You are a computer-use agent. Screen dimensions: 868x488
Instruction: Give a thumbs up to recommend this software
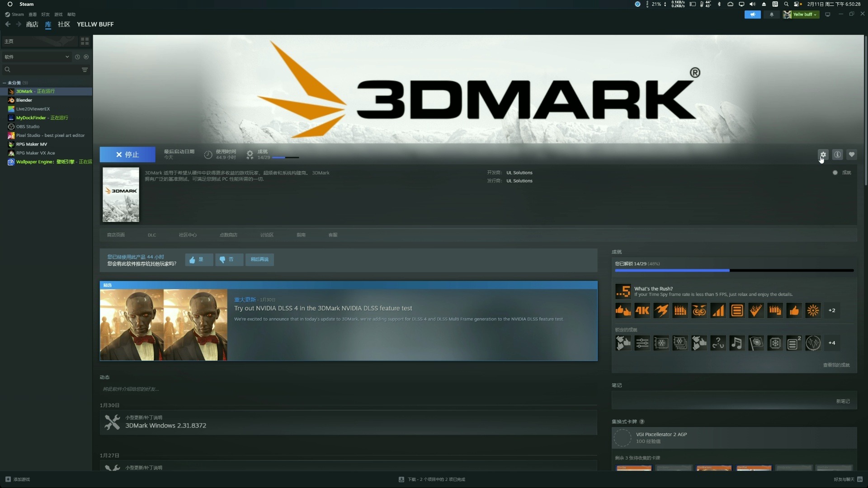pyautogui.click(x=198, y=260)
